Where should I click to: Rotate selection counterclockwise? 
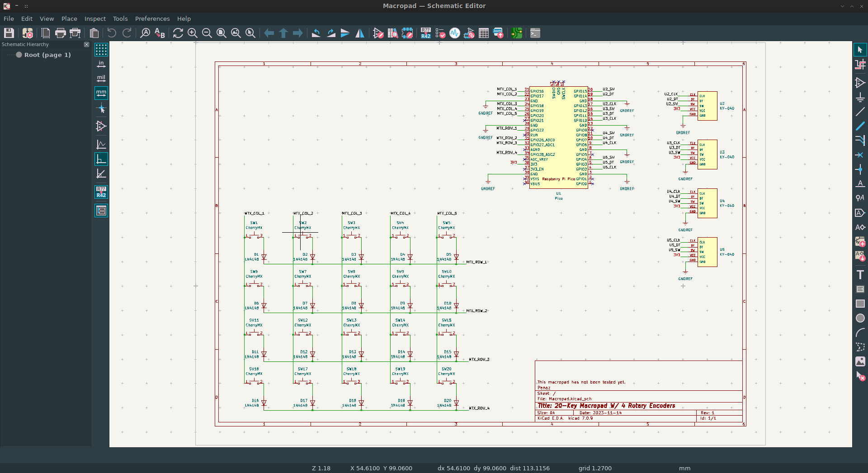tap(316, 33)
